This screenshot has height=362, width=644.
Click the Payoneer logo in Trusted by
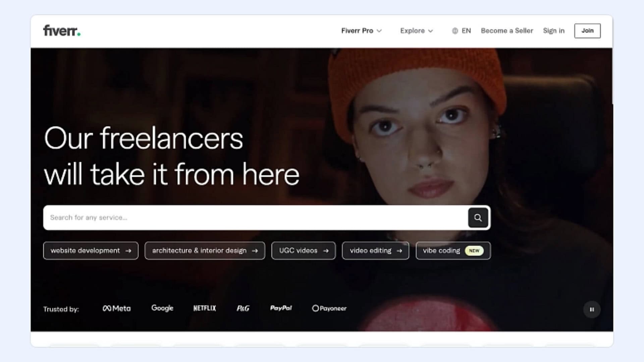(x=329, y=308)
